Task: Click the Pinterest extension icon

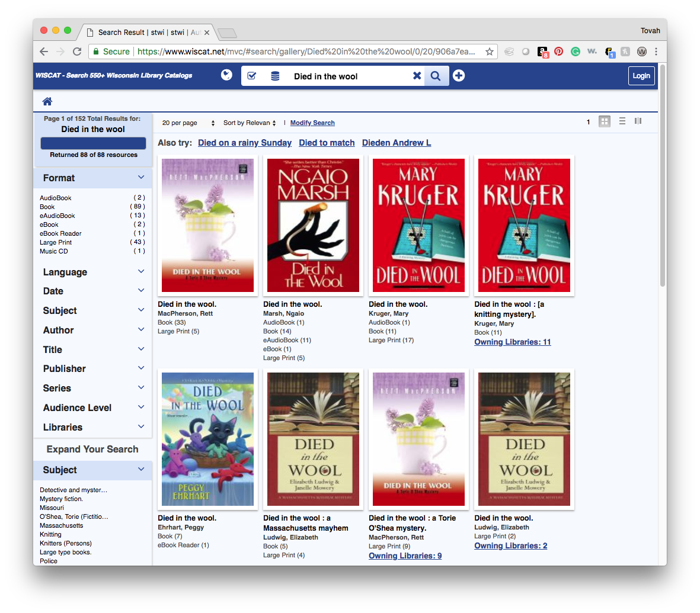Action: 558,52
